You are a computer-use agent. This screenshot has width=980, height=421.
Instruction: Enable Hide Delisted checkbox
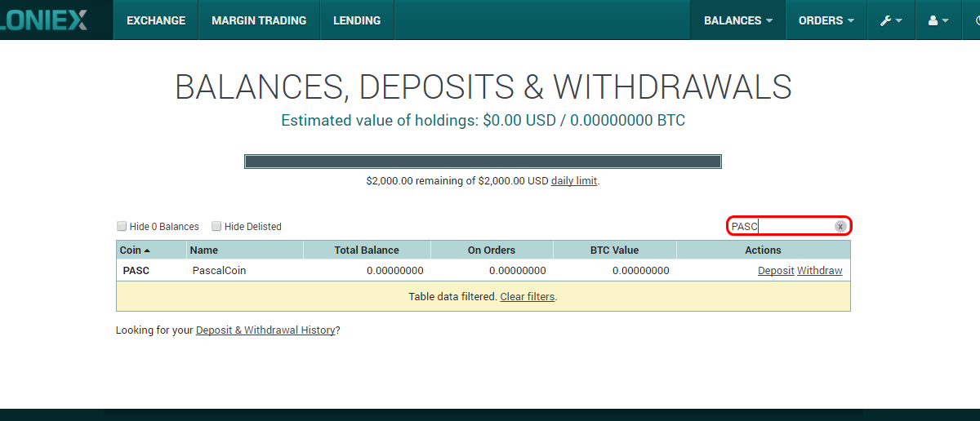coord(216,226)
